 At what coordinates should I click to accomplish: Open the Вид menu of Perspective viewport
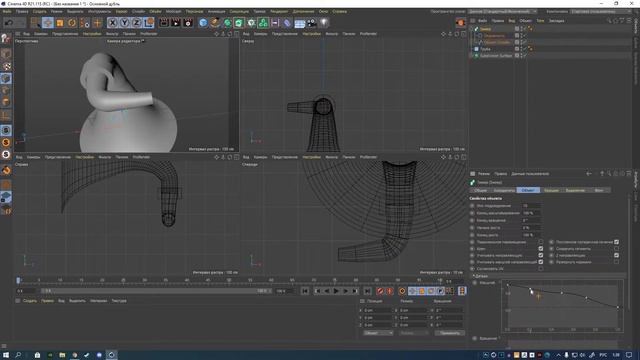pyautogui.click(x=27, y=34)
